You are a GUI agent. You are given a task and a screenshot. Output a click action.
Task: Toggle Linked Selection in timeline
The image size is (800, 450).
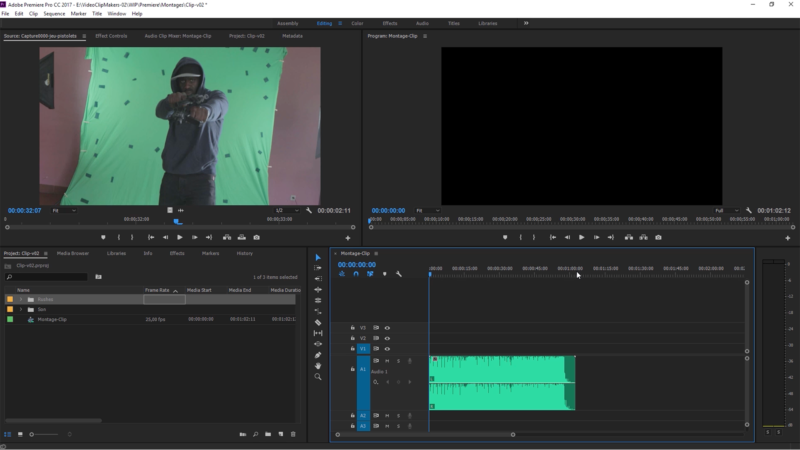[370, 274]
